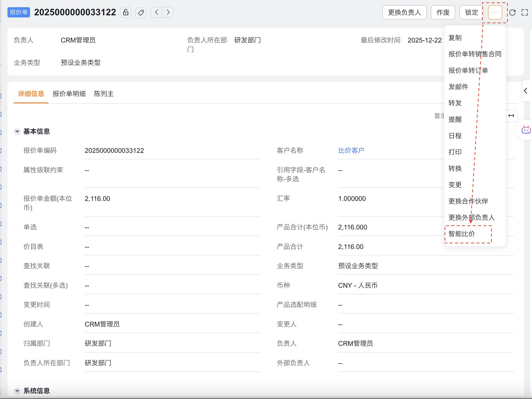The height and width of the screenshot is (399, 532).
Task: Click the 作废 button
Action: click(443, 12)
